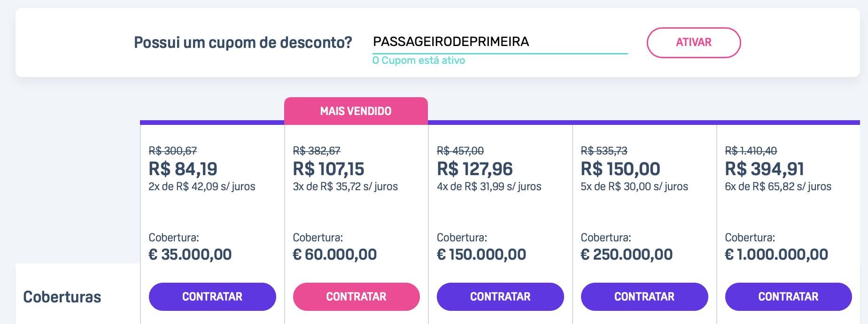Click the Coberturas row heading
This screenshot has width=868, height=324.
(62, 297)
